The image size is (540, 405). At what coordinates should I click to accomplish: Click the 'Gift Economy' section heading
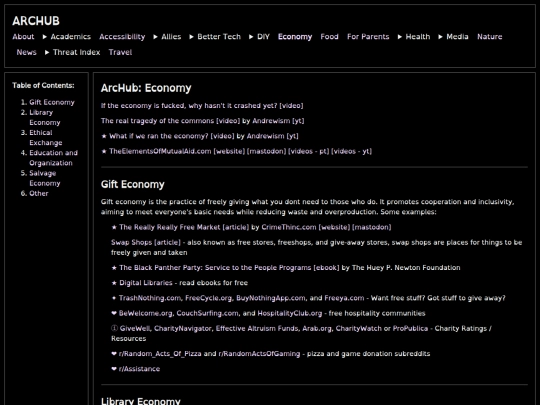(133, 185)
